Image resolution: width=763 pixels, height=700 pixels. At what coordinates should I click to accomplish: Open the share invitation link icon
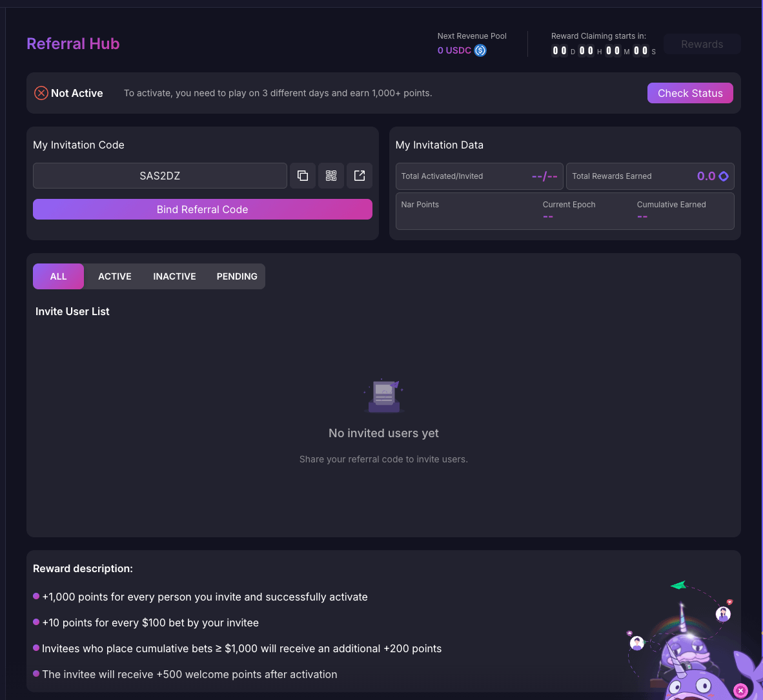click(360, 176)
